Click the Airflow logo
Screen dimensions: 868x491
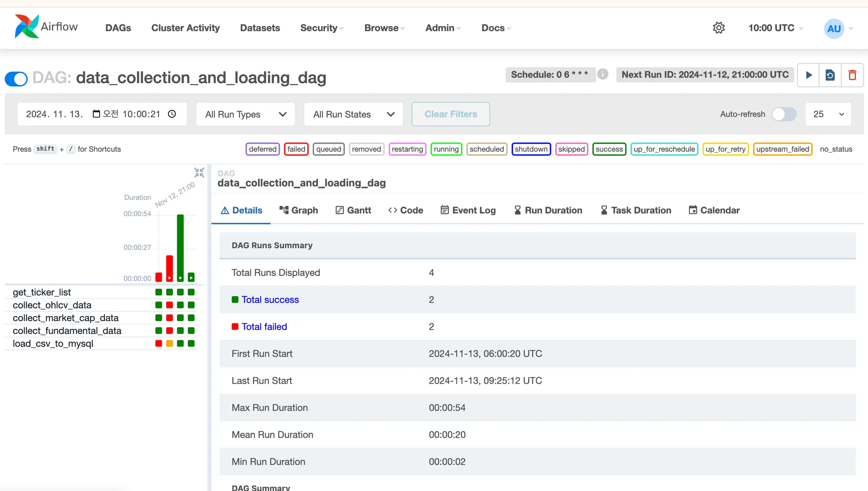pyautogui.click(x=46, y=27)
